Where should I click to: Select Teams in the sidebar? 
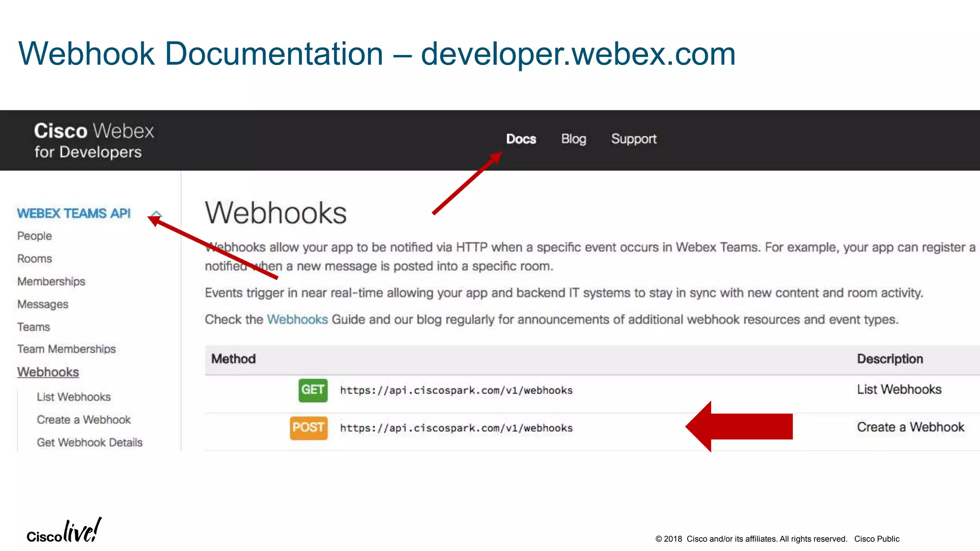coord(33,327)
